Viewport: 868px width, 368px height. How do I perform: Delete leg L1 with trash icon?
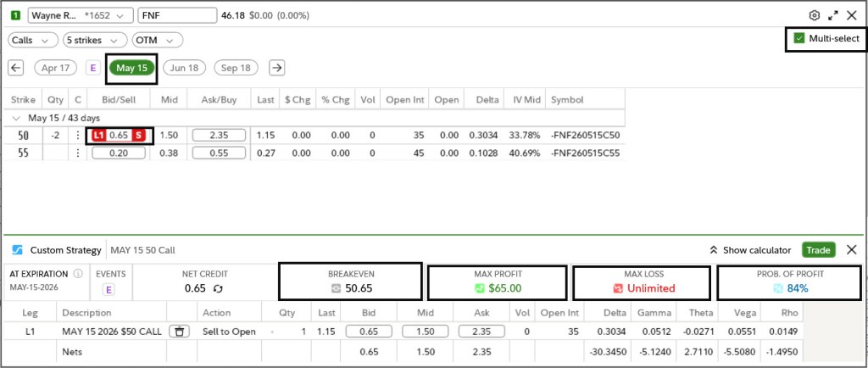coord(178,332)
